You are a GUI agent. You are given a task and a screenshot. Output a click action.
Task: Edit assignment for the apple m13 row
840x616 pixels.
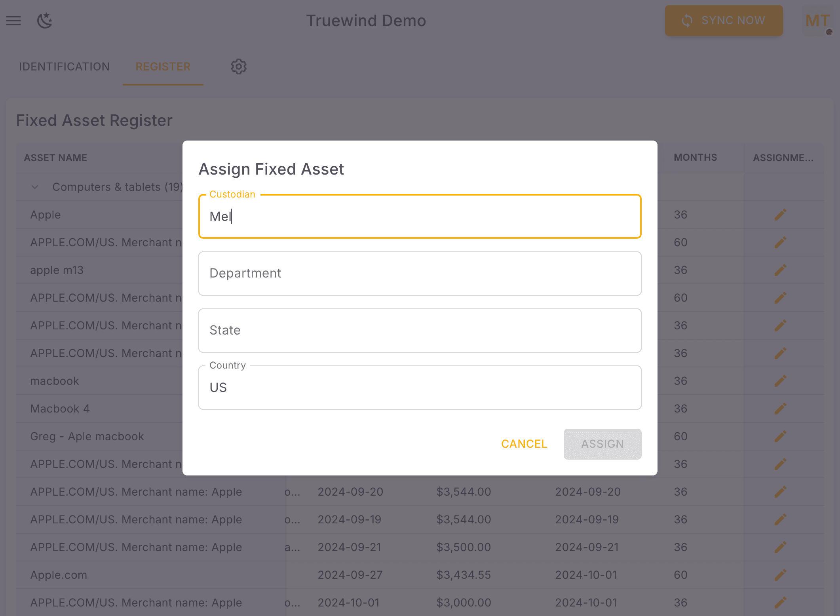point(780,270)
